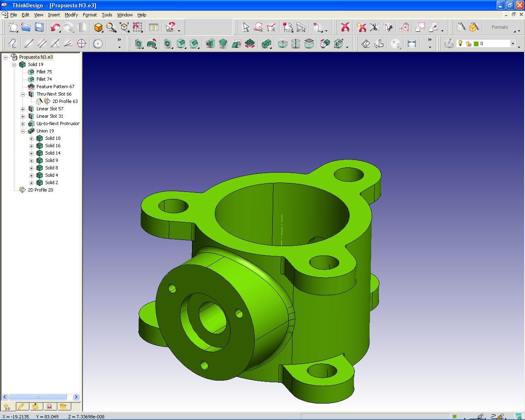Activate the crosshair point tool

(82, 43)
